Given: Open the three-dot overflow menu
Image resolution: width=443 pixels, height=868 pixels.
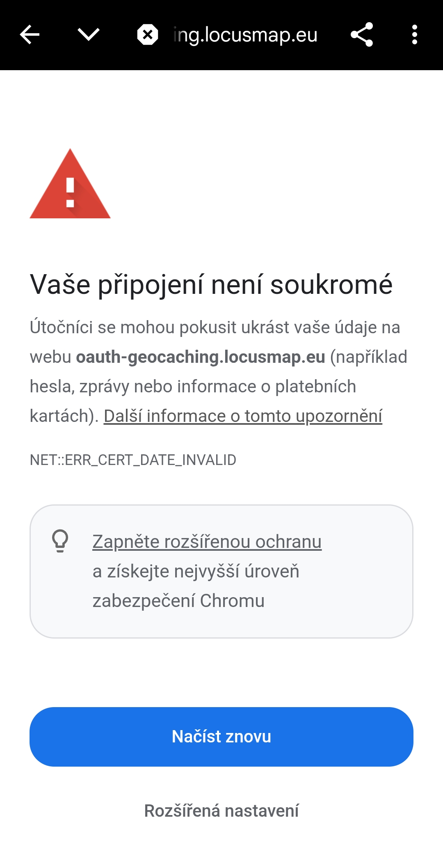Looking at the screenshot, I should (x=414, y=35).
